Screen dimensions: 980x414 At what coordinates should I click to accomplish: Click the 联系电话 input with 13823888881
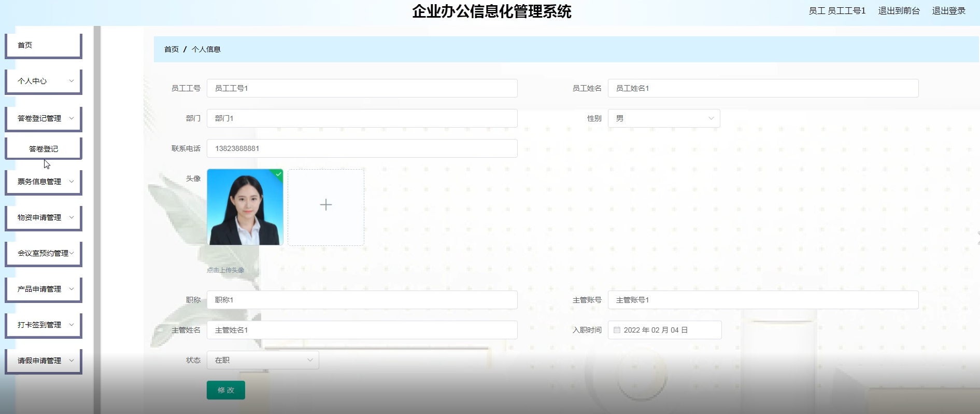[362, 148]
